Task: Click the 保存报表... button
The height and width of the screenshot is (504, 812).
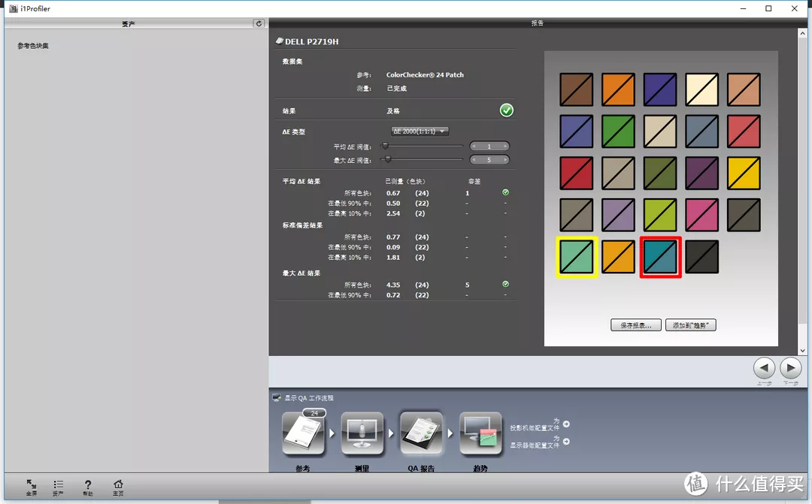Action: click(636, 325)
